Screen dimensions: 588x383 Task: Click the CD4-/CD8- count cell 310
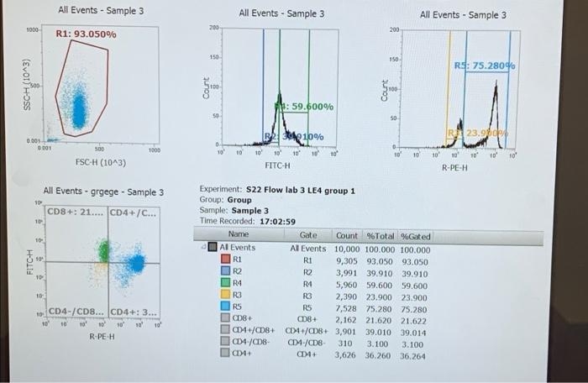pos(345,344)
